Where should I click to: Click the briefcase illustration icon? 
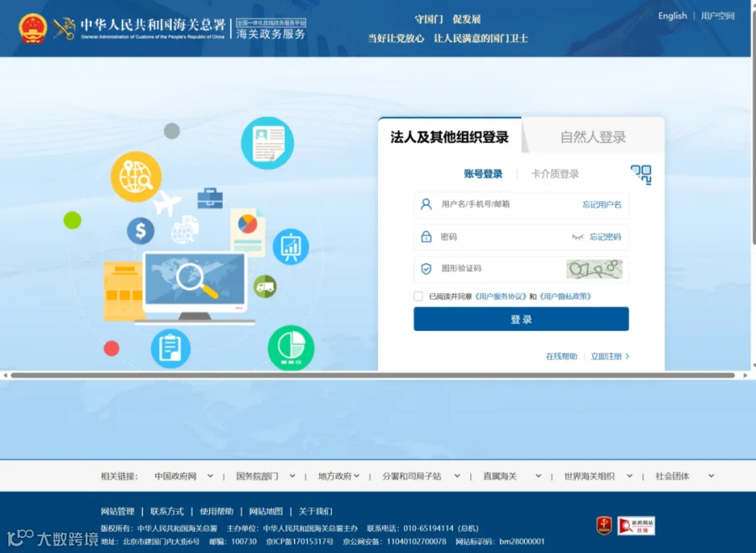210,197
